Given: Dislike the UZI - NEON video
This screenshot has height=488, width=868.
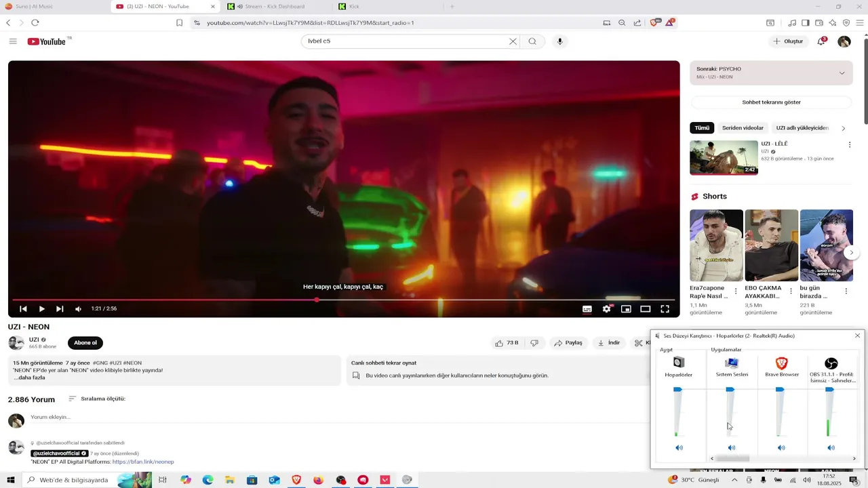Looking at the screenshot, I should (534, 343).
